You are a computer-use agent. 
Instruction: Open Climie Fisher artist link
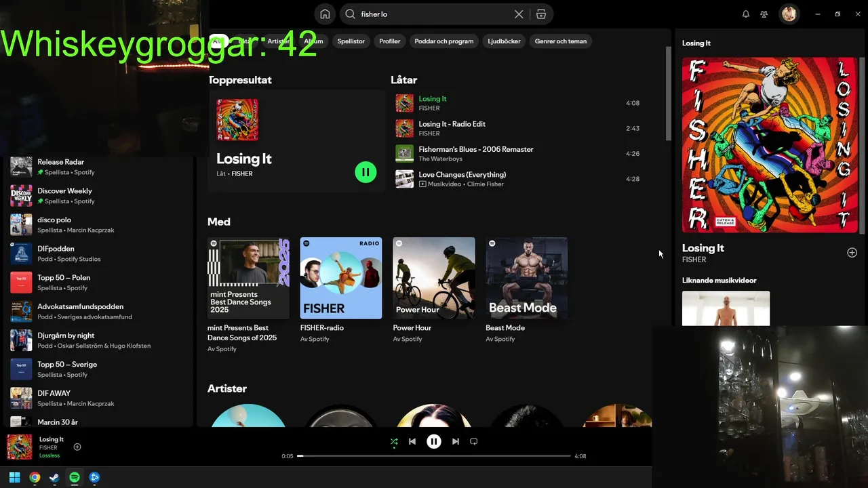click(x=485, y=184)
